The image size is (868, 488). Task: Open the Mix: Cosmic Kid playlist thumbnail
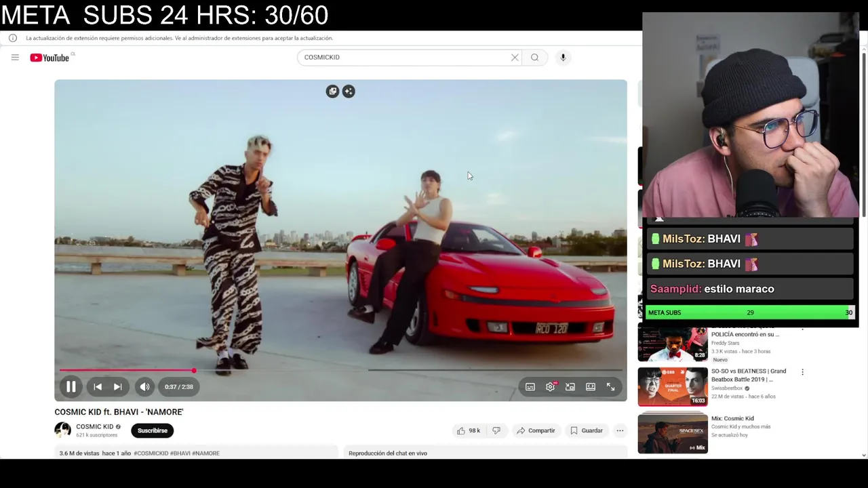pyautogui.click(x=673, y=432)
